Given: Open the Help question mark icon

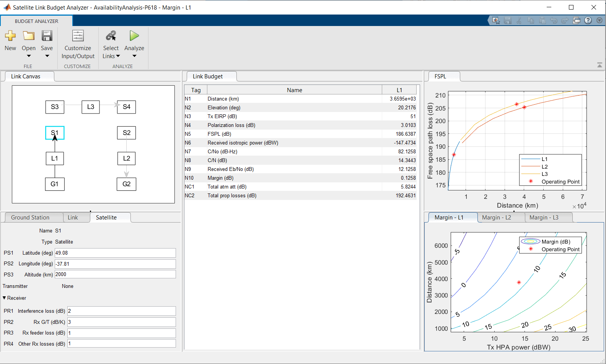Looking at the screenshot, I should (588, 21).
